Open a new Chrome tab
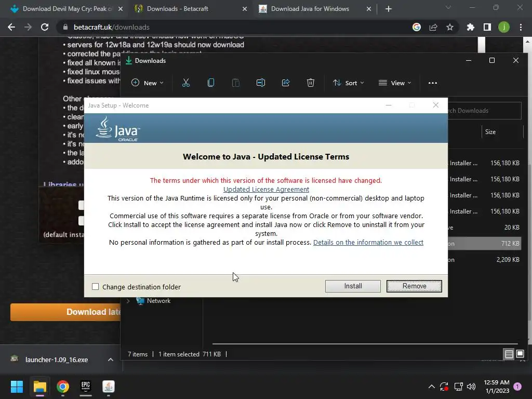532x399 pixels. tap(389, 9)
